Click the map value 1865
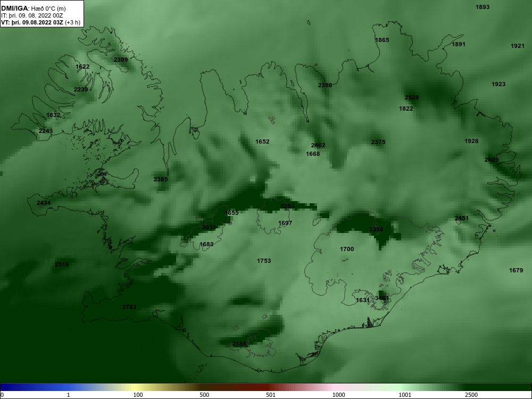Viewport: 532px width, 399px height. tap(382, 40)
